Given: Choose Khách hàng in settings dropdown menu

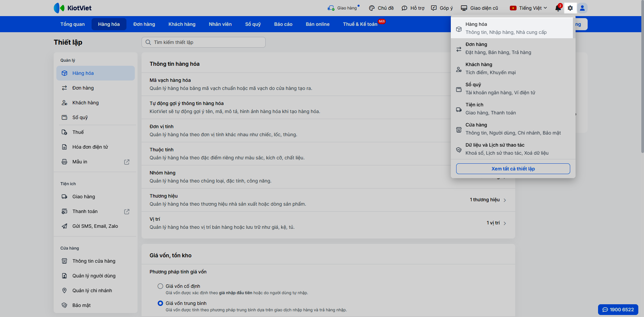Looking at the screenshot, I should tap(512, 68).
